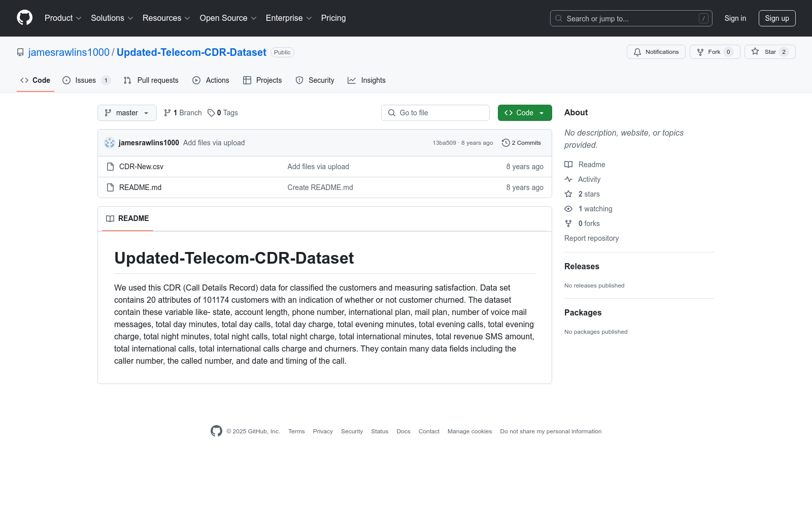
Task: Open the Terms footer link
Action: [296, 431]
